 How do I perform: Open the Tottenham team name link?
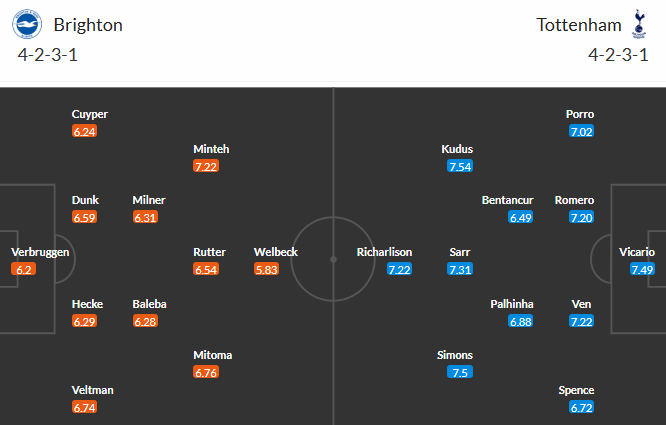click(x=578, y=24)
